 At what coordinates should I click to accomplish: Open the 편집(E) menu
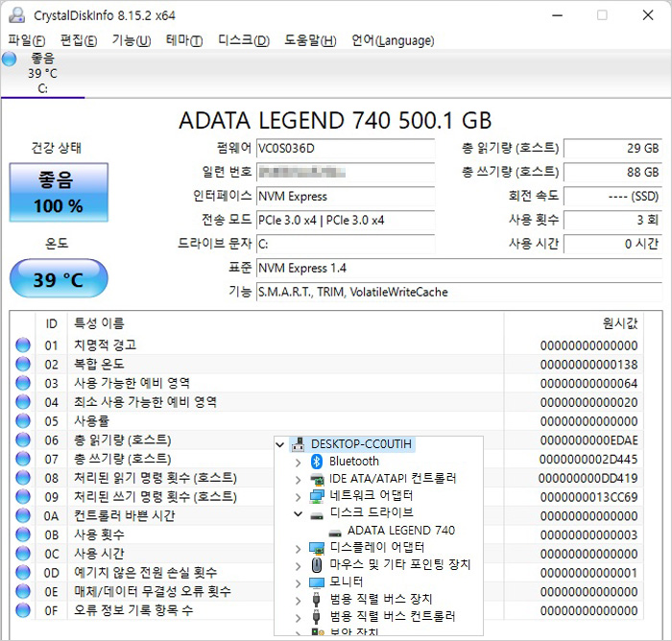79,40
